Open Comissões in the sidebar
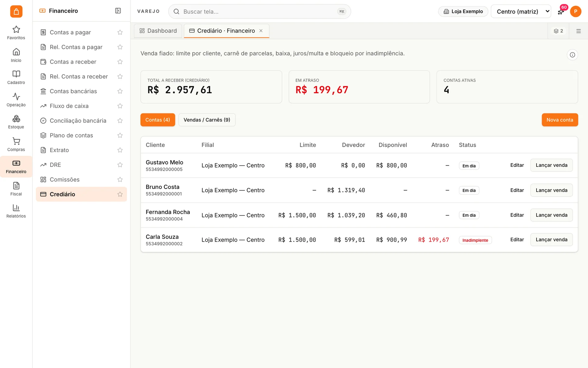The image size is (588, 368). (81, 179)
